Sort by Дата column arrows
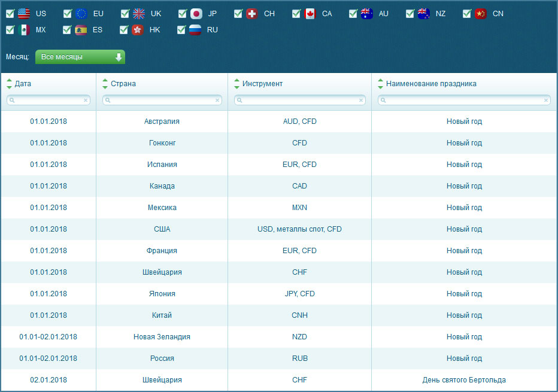558x392 pixels. pyautogui.click(x=10, y=84)
